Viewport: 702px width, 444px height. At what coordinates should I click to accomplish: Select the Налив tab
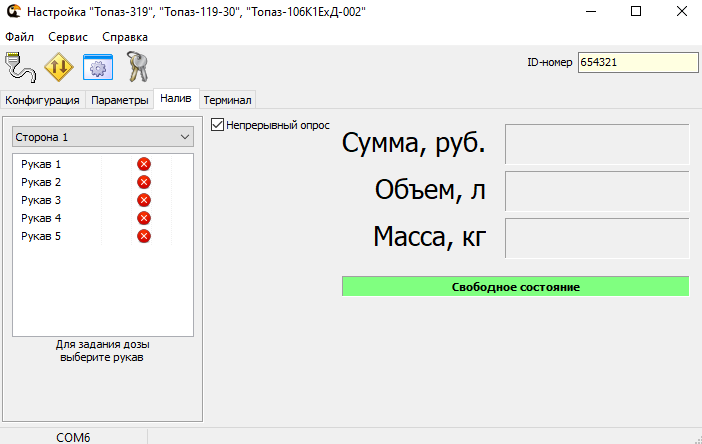coord(176,98)
